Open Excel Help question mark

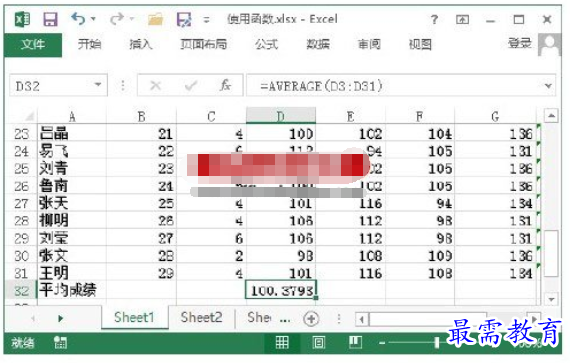[434, 19]
